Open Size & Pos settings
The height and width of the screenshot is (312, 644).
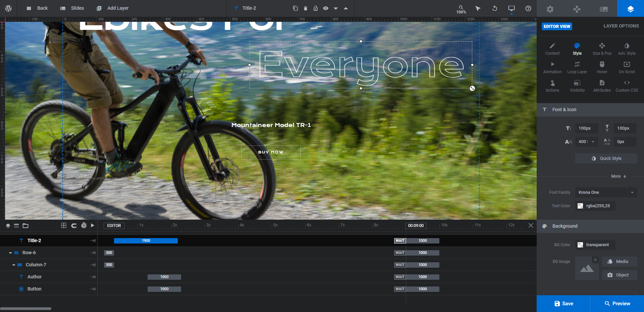[x=602, y=49]
